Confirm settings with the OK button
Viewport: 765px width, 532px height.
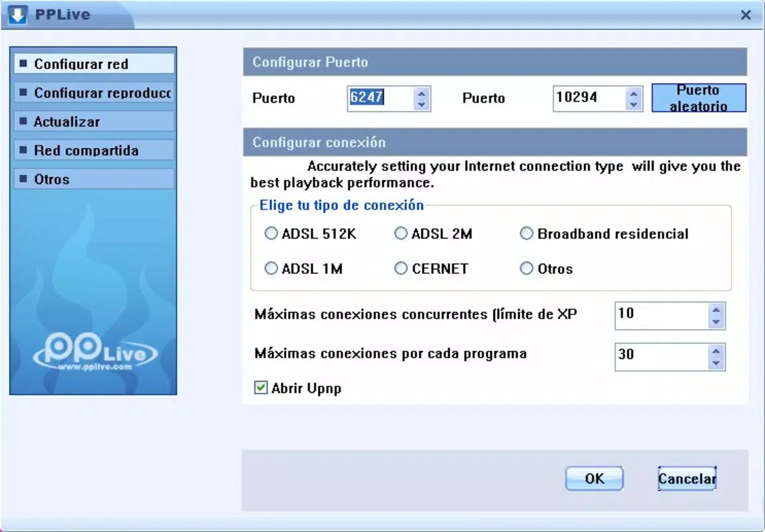[x=594, y=478]
